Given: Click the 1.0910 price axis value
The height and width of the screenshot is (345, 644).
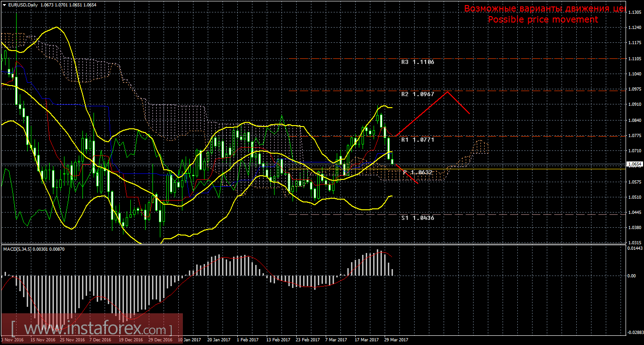Looking at the screenshot, I should tap(635, 104).
